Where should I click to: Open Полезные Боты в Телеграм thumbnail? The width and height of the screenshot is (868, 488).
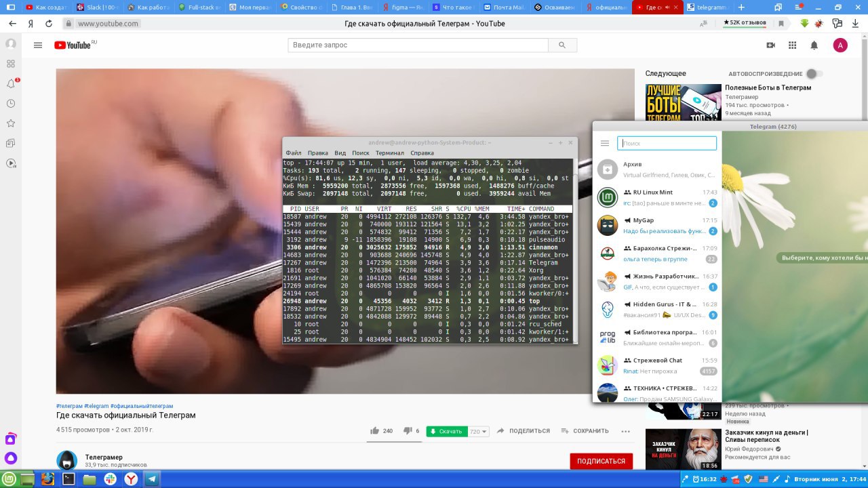coord(683,102)
